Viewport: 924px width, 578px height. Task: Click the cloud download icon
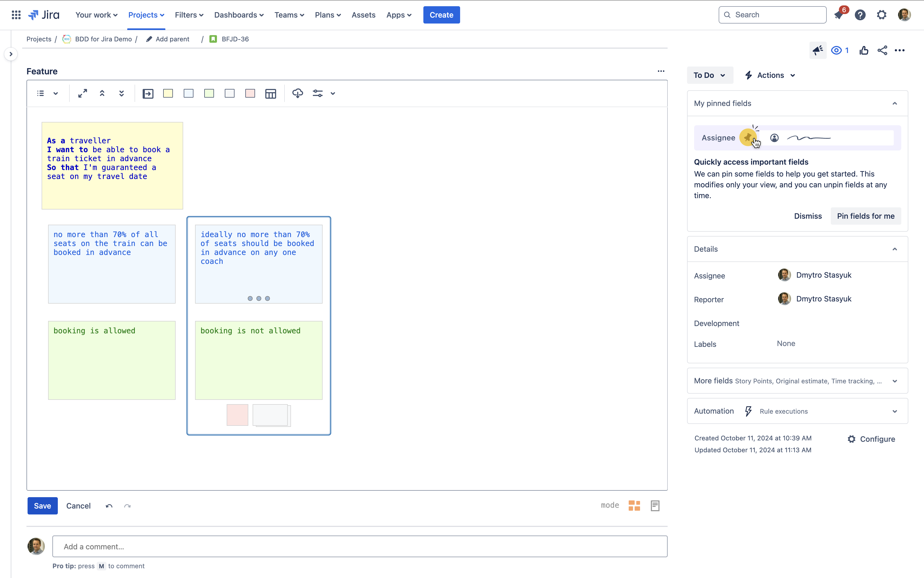click(297, 93)
